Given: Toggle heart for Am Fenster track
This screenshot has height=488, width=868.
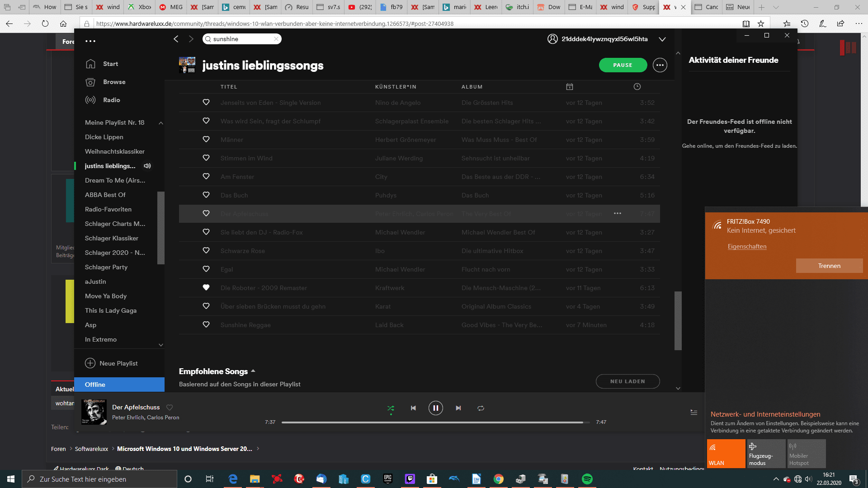Looking at the screenshot, I should 206,176.
